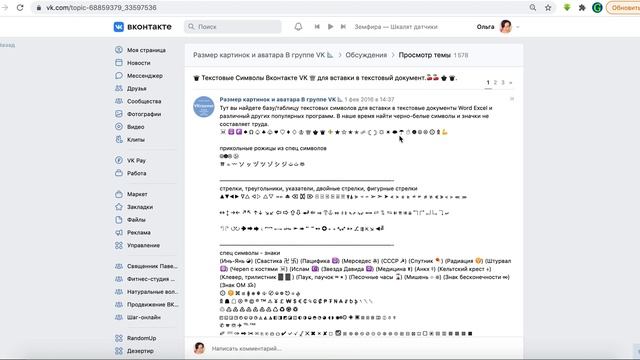Open Шаг-онлайн community
The width and height of the screenshot is (640, 360).
[x=144, y=317]
